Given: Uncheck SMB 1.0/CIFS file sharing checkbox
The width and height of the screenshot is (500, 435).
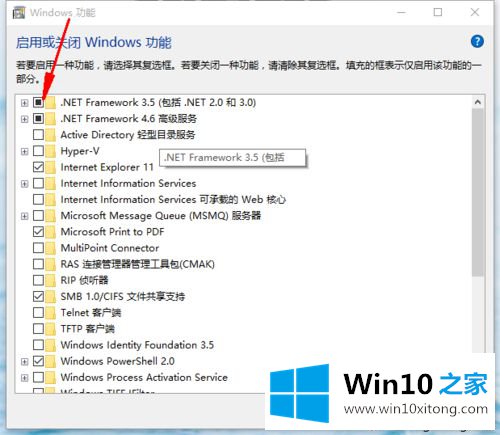Looking at the screenshot, I should (x=38, y=296).
